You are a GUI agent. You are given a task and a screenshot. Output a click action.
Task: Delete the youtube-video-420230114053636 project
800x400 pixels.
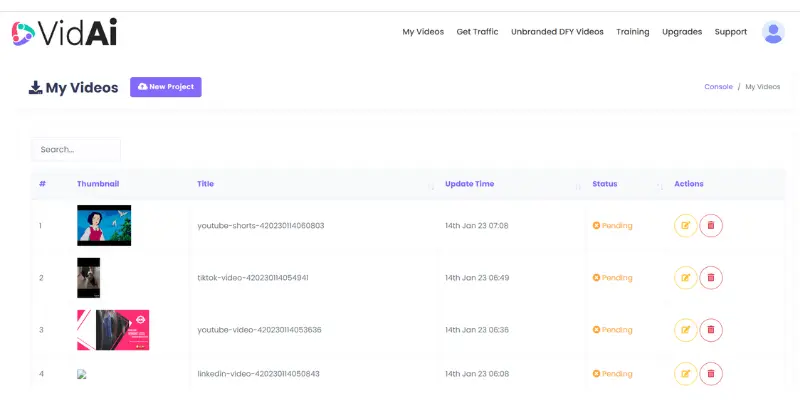pyautogui.click(x=711, y=330)
